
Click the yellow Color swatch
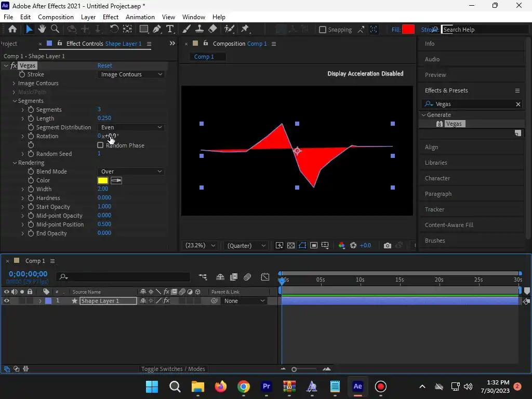pyautogui.click(x=102, y=180)
